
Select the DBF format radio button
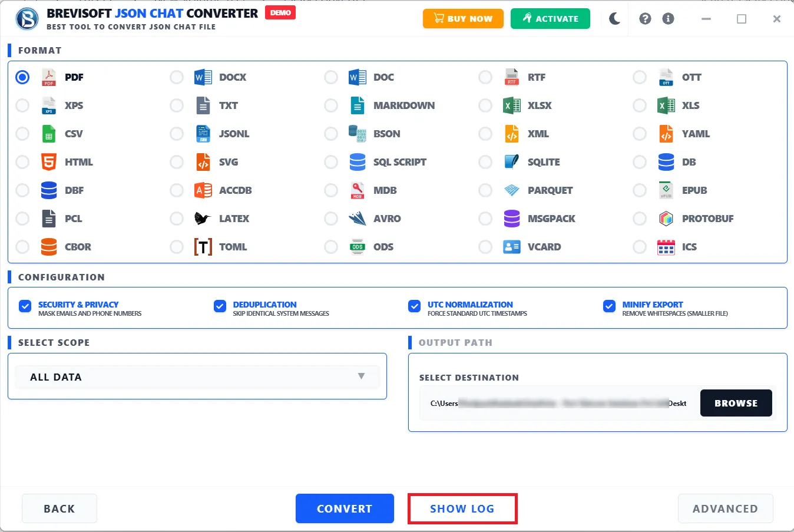22,190
